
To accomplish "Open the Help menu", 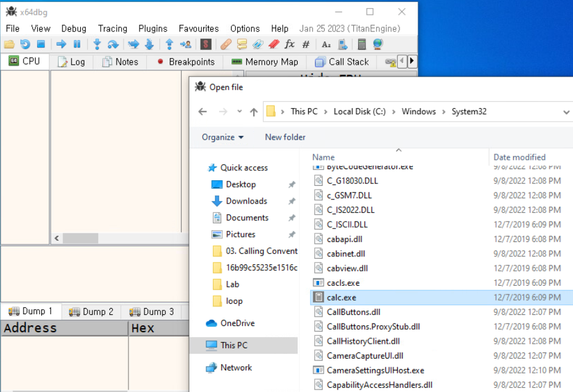I will pyautogui.click(x=280, y=28).
